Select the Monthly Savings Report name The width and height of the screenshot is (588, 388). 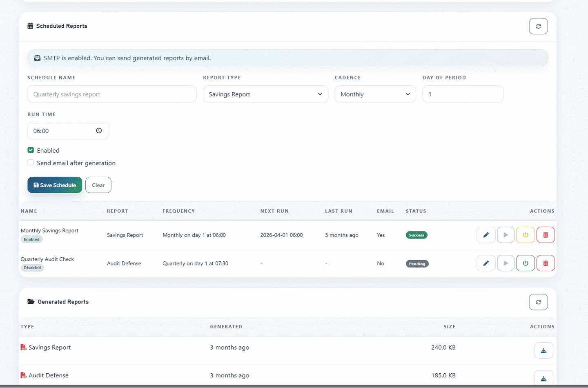click(49, 231)
